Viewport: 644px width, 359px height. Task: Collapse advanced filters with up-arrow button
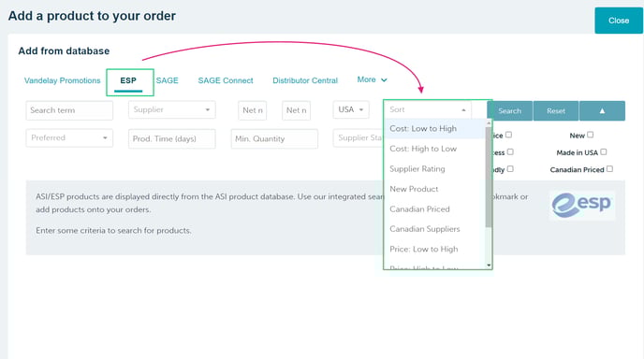[x=602, y=110]
